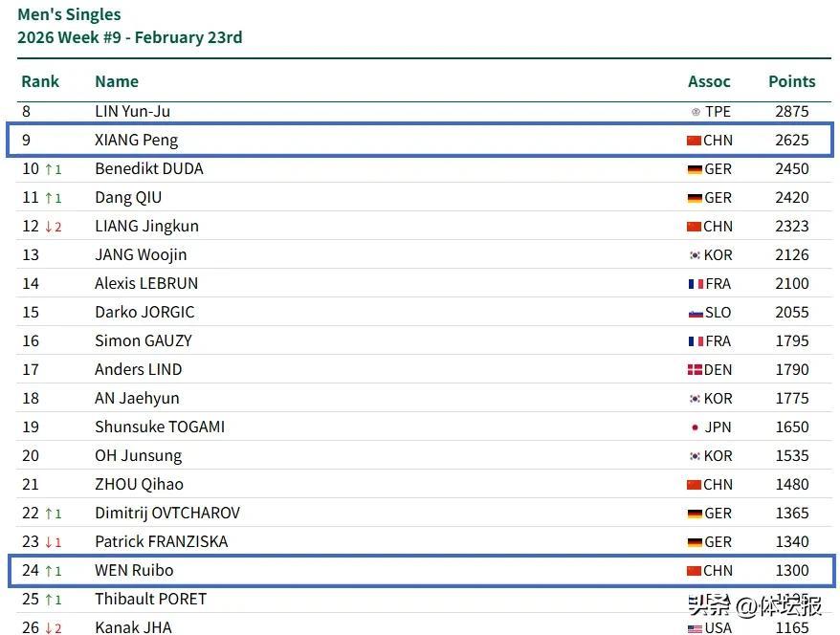Click the Denmark flag beside Anders LIND

click(x=694, y=370)
